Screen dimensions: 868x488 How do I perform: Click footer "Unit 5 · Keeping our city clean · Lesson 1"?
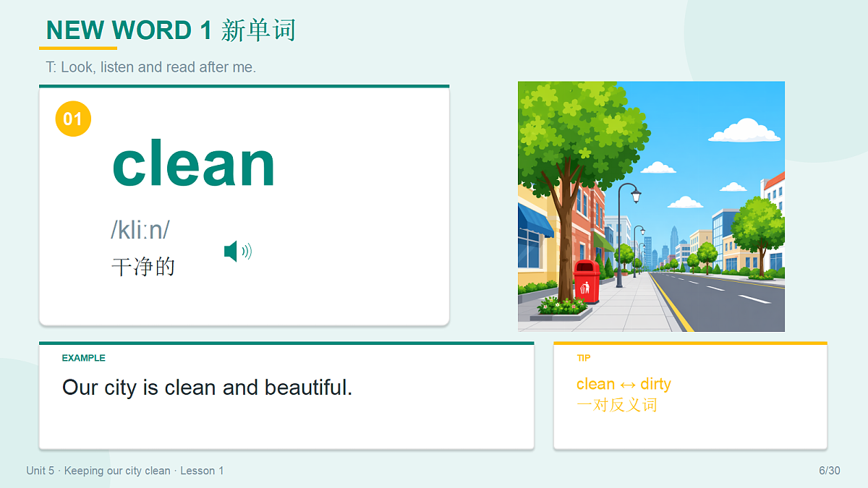point(125,471)
